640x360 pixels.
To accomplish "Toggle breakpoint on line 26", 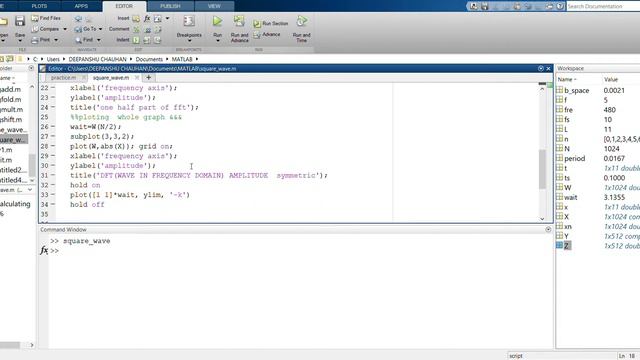I will [53, 127].
